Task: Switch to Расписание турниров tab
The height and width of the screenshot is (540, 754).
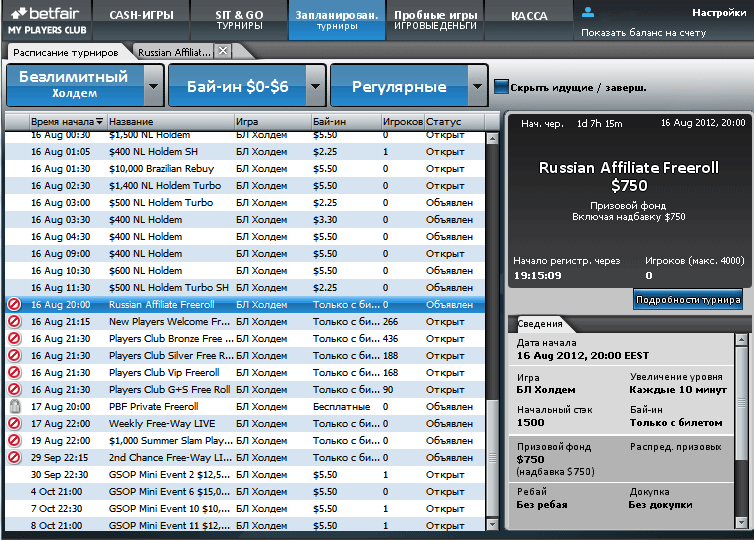Action: pos(66,52)
